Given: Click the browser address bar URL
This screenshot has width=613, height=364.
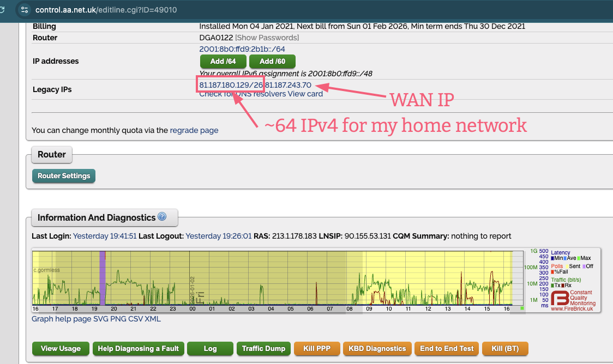Looking at the screenshot, I should point(106,10).
